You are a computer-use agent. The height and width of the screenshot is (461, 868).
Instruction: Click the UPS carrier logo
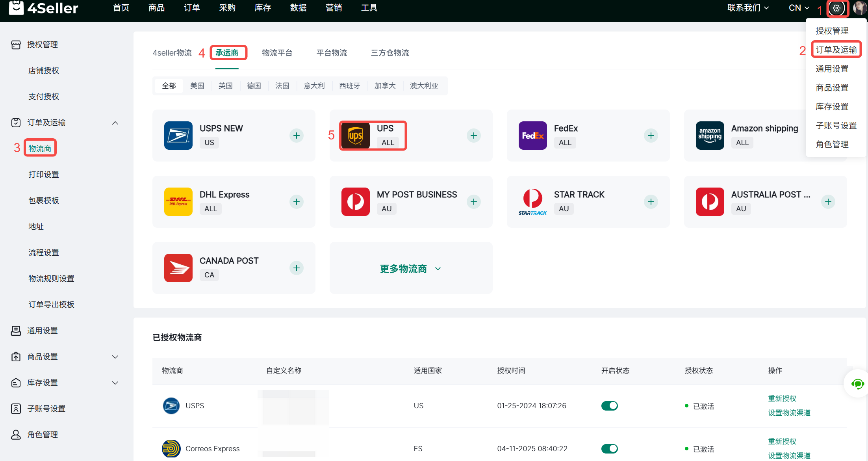pos(355,136)
